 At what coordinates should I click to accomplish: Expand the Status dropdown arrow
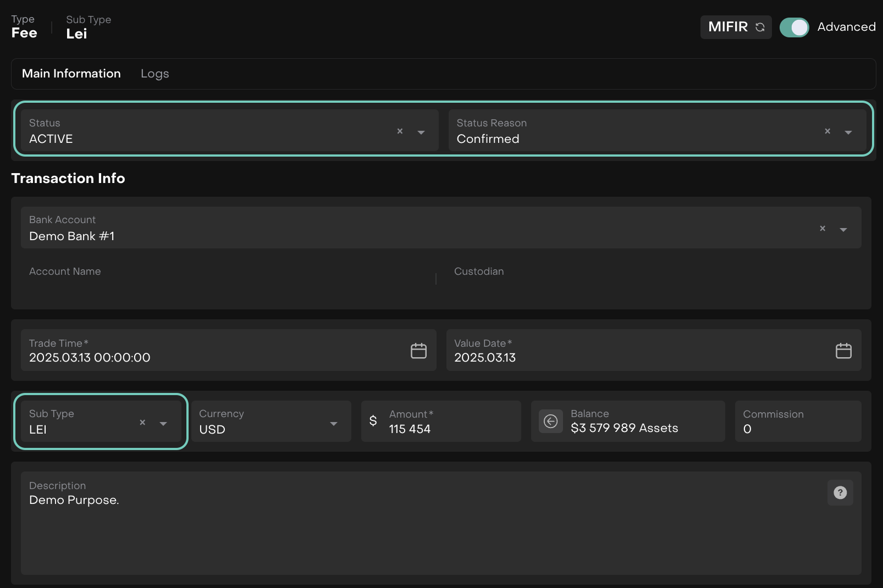pyautogui.click(x=421, y=132)
